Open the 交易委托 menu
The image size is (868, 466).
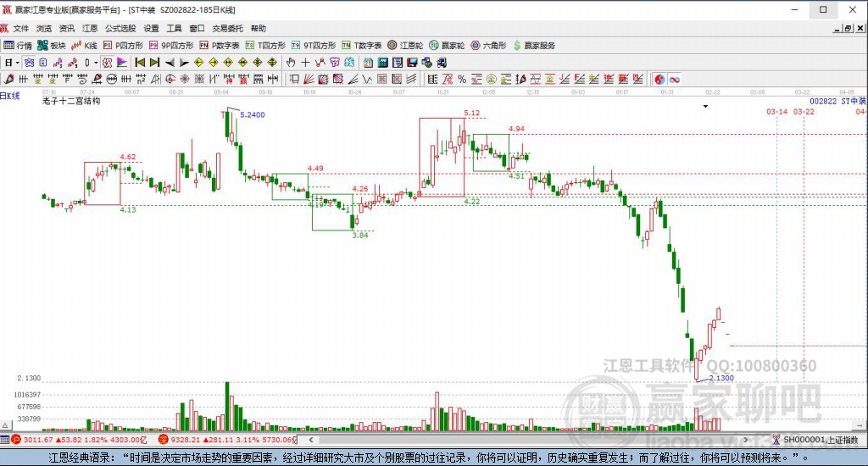(x=227, y=28)
